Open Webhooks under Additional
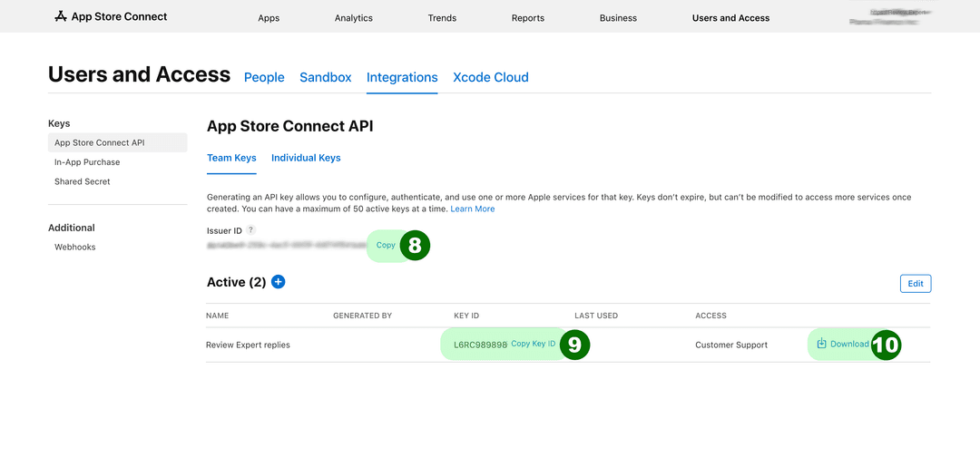 click(x=75, y=247)
